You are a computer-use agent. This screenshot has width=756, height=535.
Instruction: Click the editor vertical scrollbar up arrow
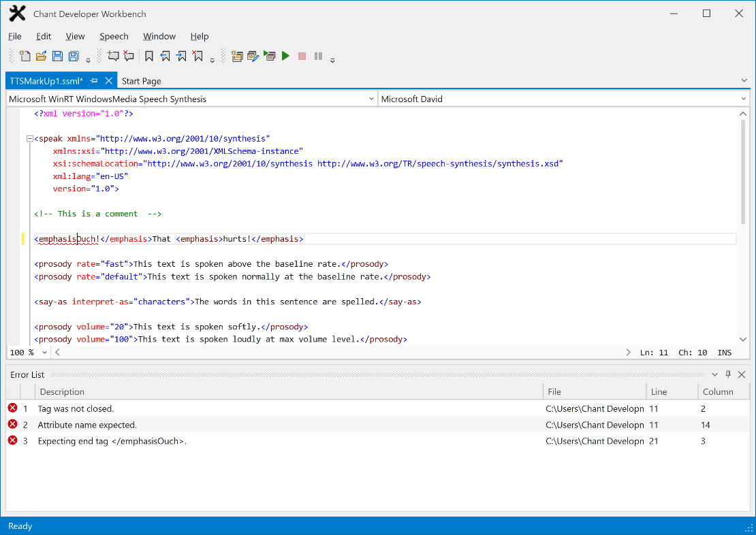coord(743,114)
